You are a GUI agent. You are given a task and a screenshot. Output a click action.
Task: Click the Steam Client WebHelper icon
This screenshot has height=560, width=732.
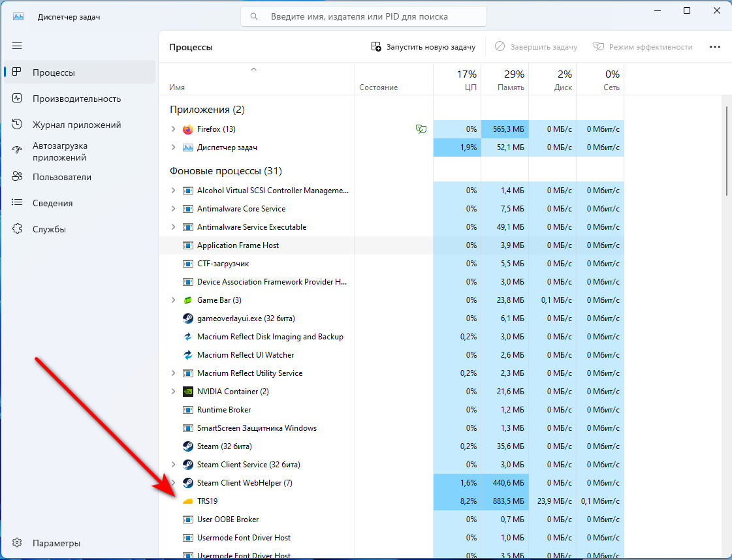(x=187, y=482)
